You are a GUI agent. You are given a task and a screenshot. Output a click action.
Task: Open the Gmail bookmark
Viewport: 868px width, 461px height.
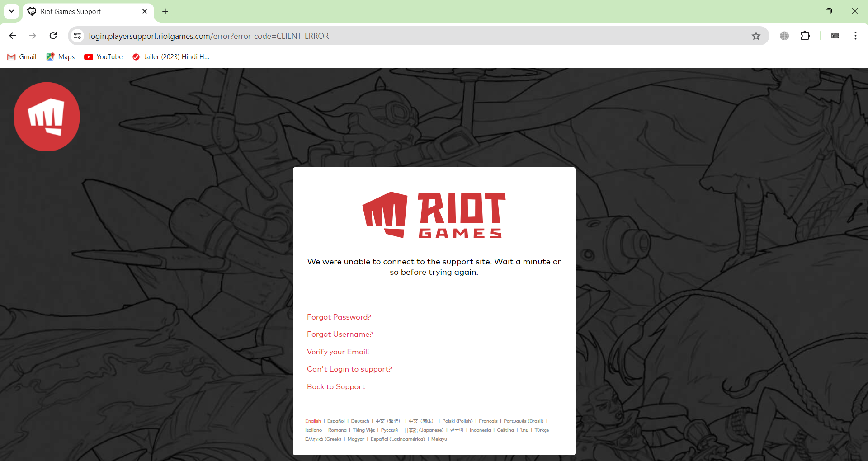[21, 56]
